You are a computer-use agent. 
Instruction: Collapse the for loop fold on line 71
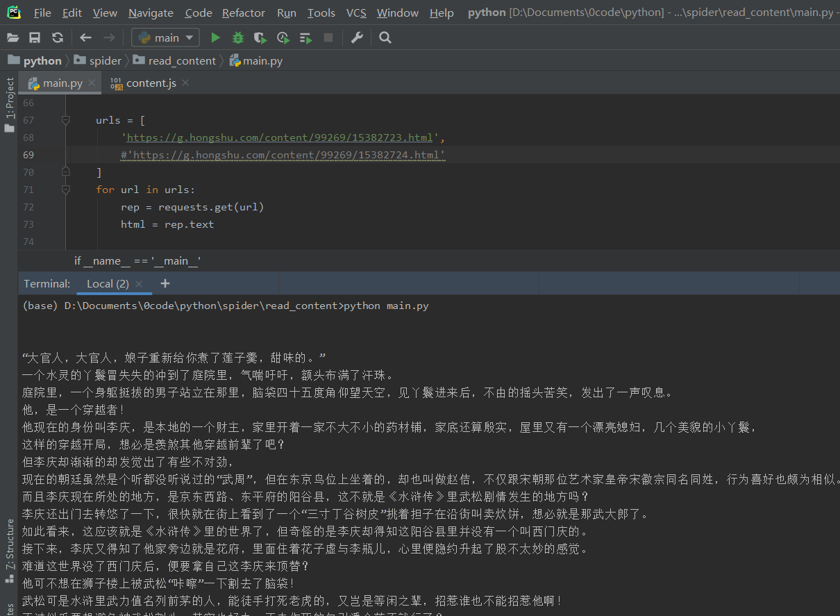66,189
